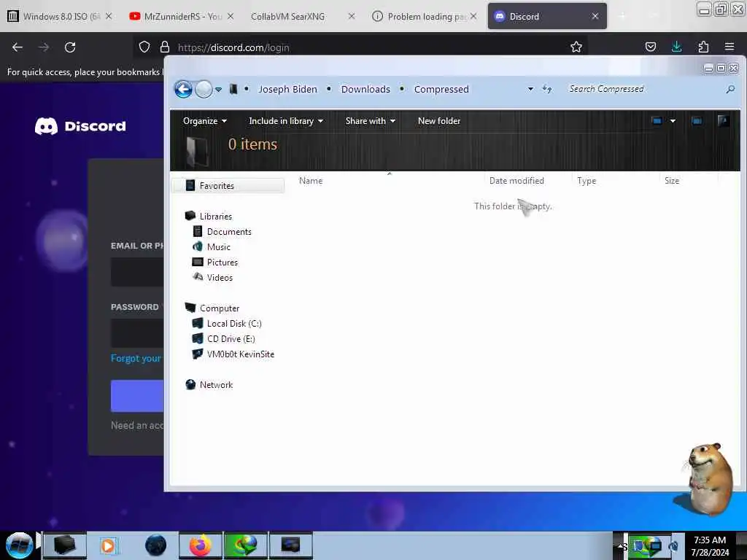Select Libraries in the navigation pane

point(215,216)
